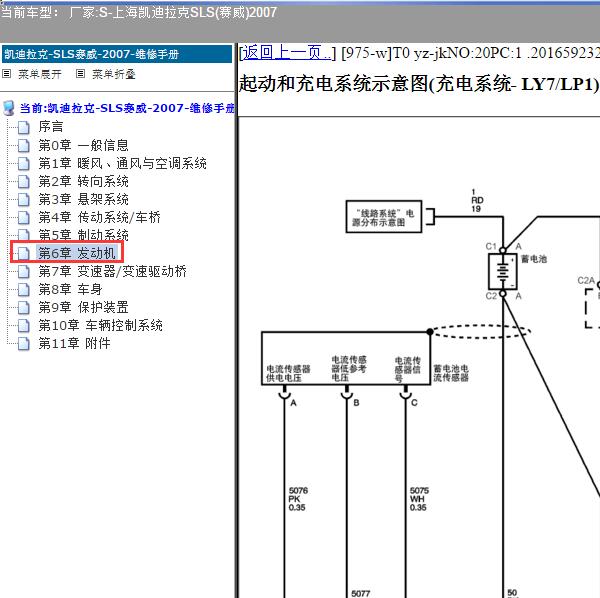Click the 电流传感器低参考电压 label
Screen dimensions: 600x598
pyautogui.click(x=349, y=368)
